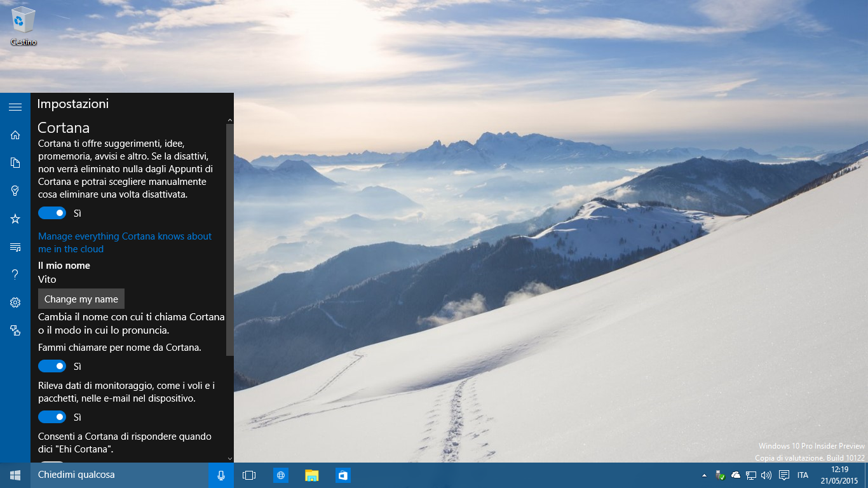
Task: Open the clock showing 12:19
Action: (839, 475)
